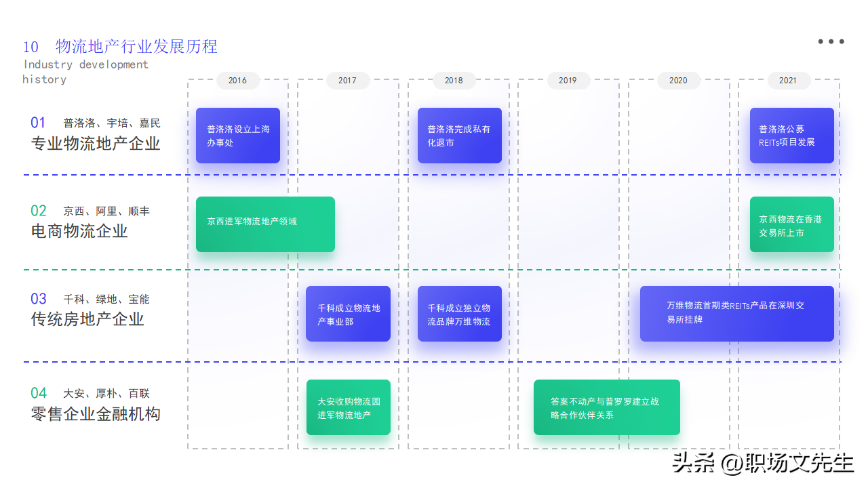This screenshot has height=488, width=868.
Task: Click the green category number 04
Action: [x=39, y=393]
